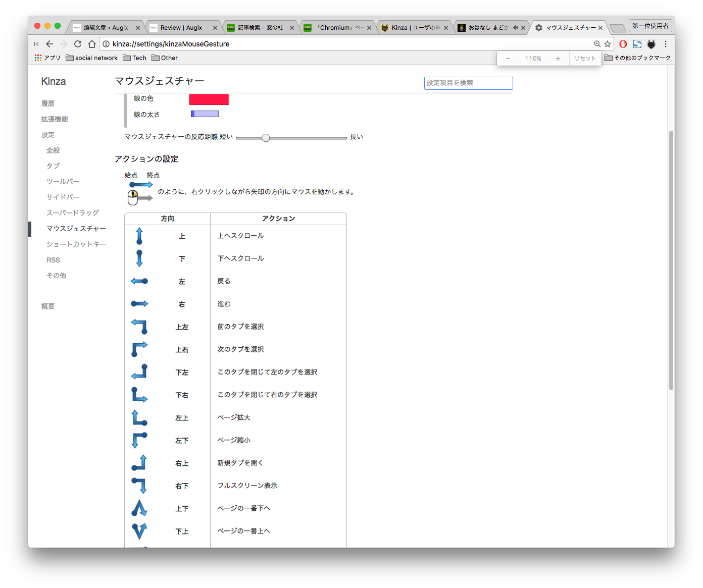
Task: Go to the home page icon
Action: [91, 44]
